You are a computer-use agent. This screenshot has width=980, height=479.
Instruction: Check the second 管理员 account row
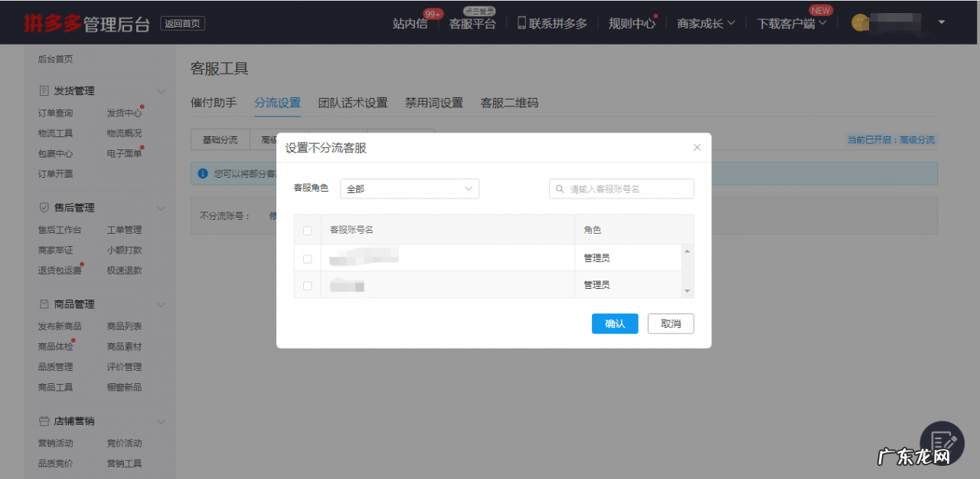coord(307,285)
